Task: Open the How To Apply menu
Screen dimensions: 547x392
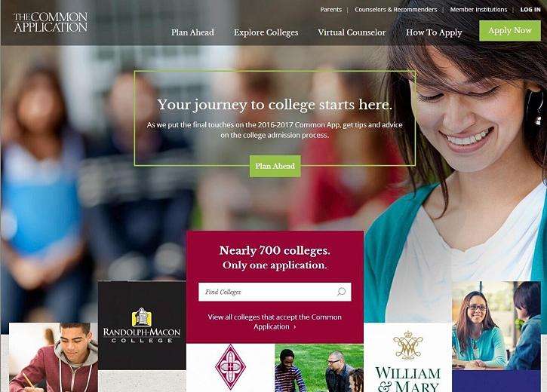Action: (434, 32)
